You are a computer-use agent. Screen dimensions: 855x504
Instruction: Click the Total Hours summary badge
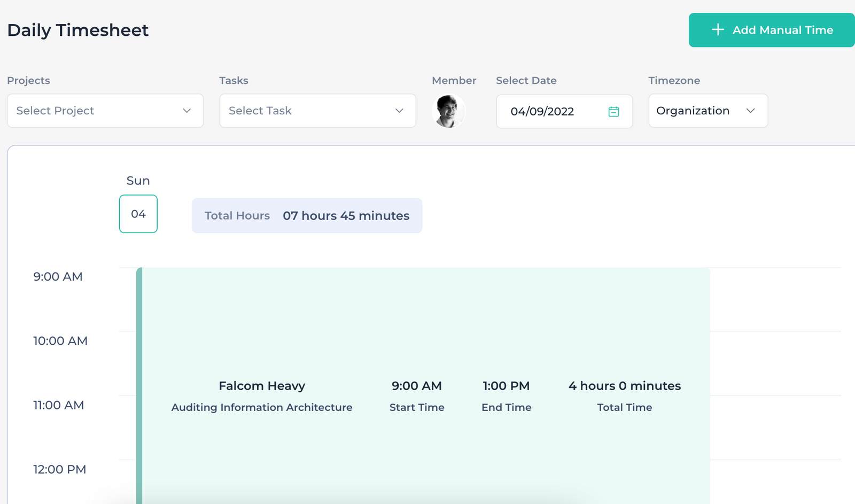pyautogui.click(x=307, y=215)
